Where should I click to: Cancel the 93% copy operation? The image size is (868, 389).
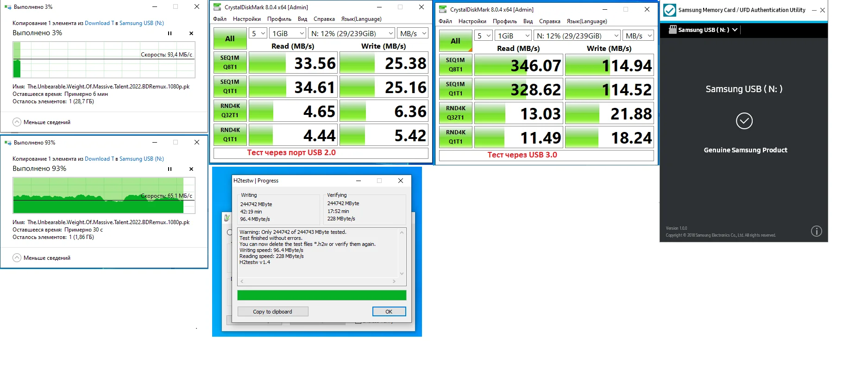[x=191, y=169]
